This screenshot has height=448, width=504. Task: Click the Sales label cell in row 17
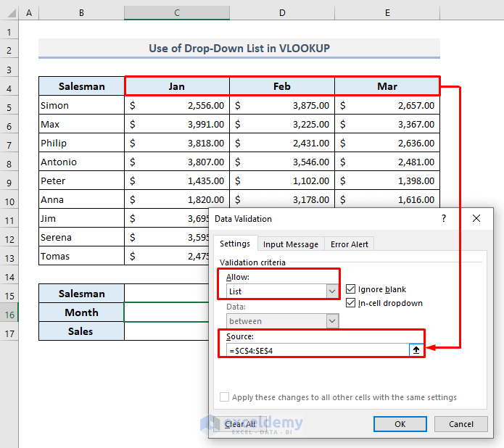pos(82,331)
